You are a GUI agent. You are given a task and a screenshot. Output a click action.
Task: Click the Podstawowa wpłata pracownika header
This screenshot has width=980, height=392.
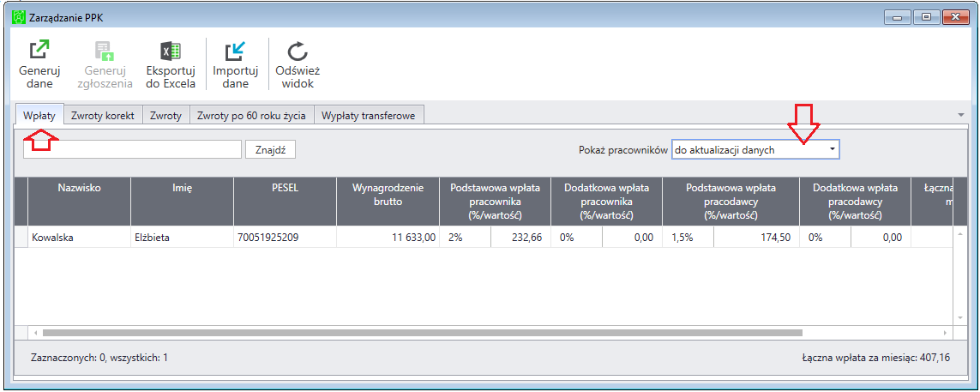coord(495,202)
